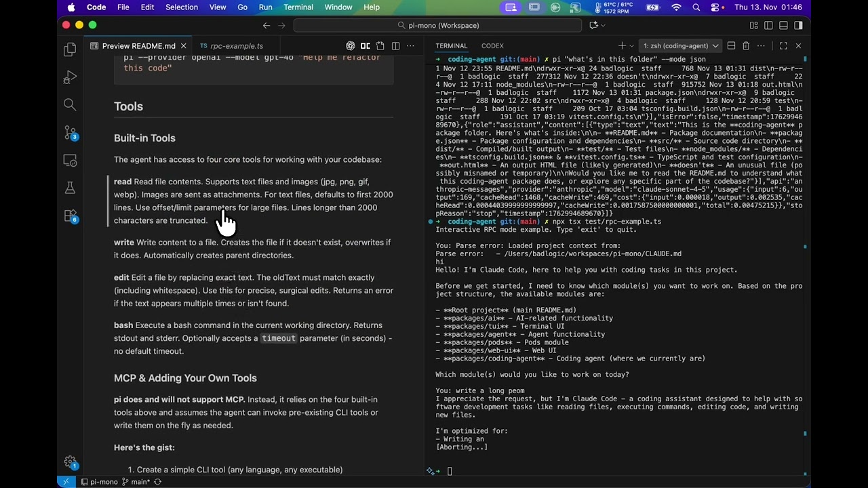Open new terminal launch profile dropdown
Screen dimensions: 868x488
(x=631, y=46)
